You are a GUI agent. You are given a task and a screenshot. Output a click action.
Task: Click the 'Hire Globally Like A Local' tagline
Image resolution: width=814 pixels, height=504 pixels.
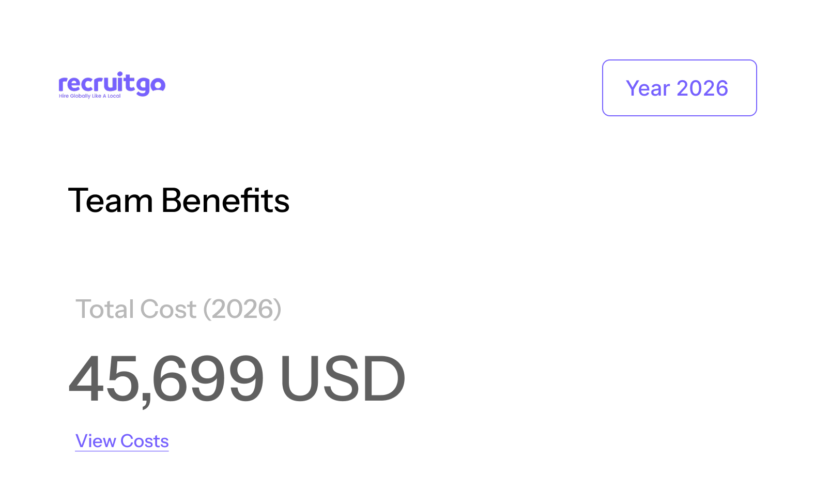[x=90, y=95]
